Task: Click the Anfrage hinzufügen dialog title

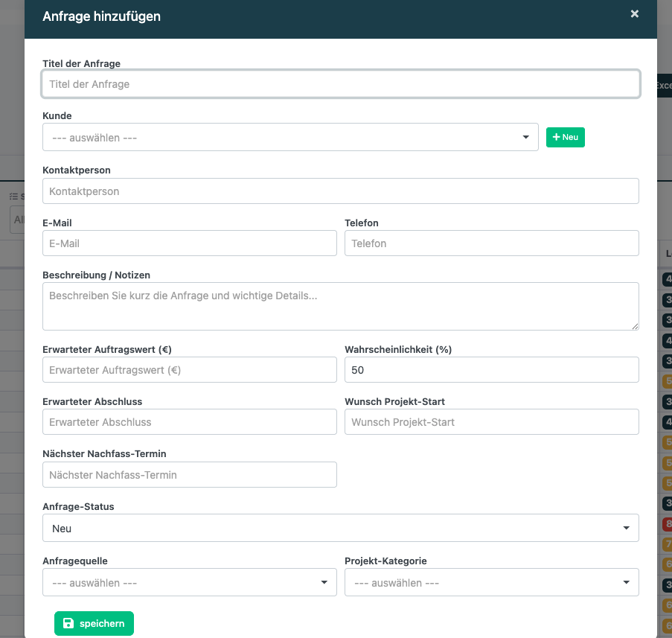Action: (x=101, y=16)
